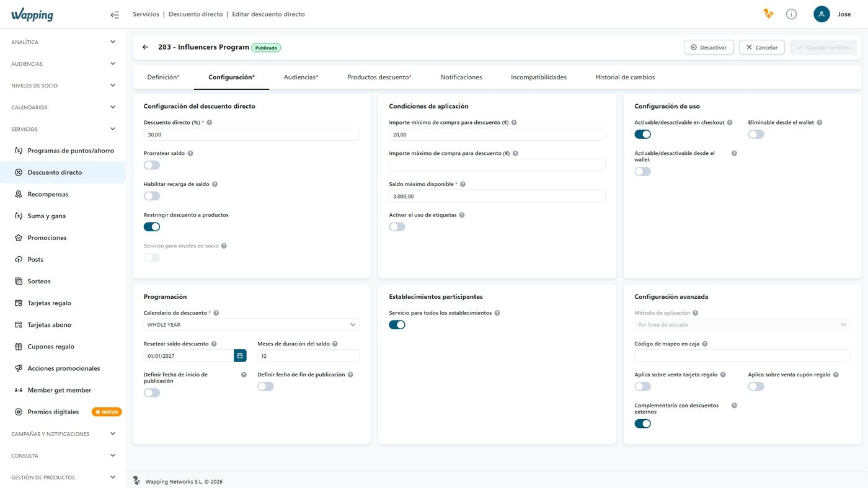Click the Cancelar button

coord(762,48)
